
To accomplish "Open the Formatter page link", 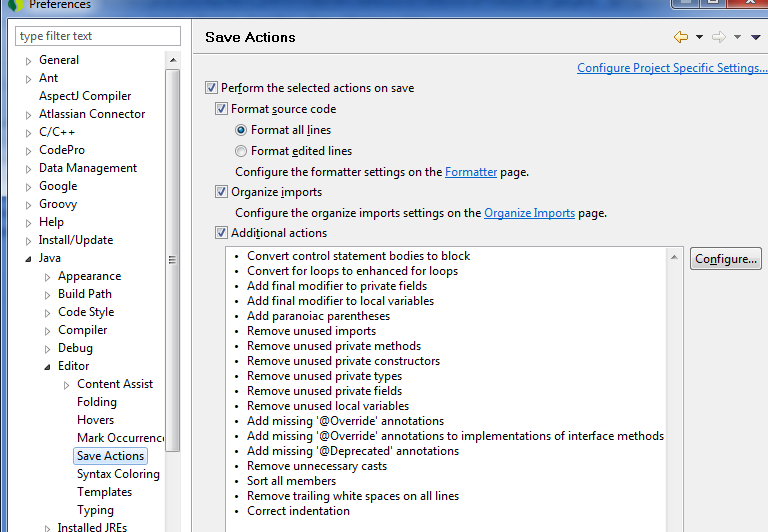I will tap(471, 172).
